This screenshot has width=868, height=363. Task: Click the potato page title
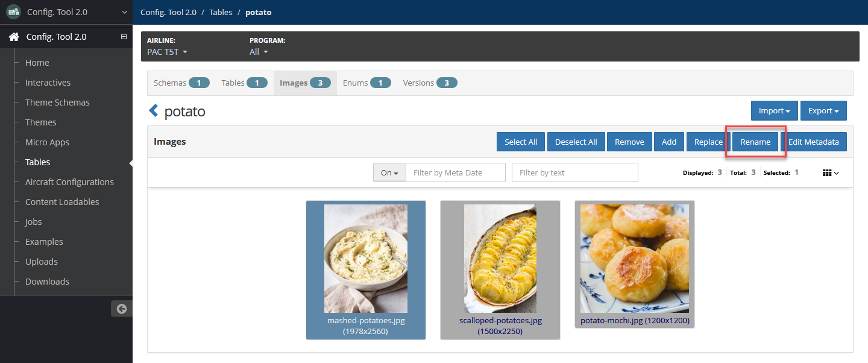[x=184, y=112]
